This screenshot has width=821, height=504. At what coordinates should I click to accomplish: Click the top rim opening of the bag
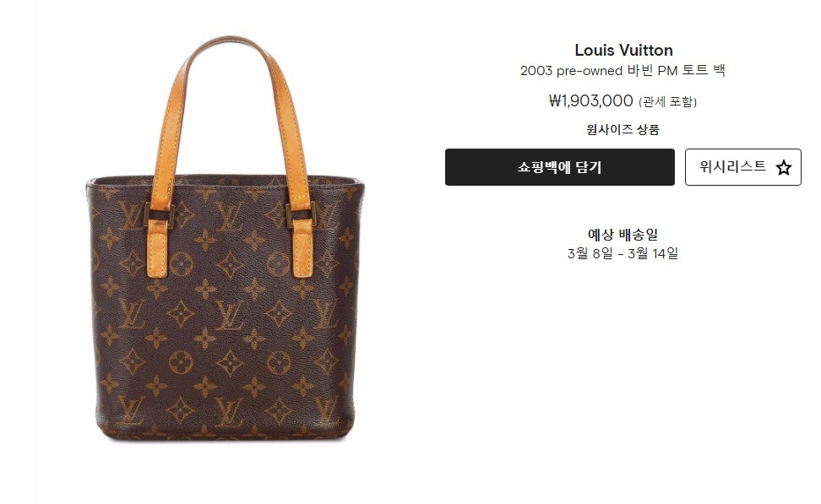[226, 181]
